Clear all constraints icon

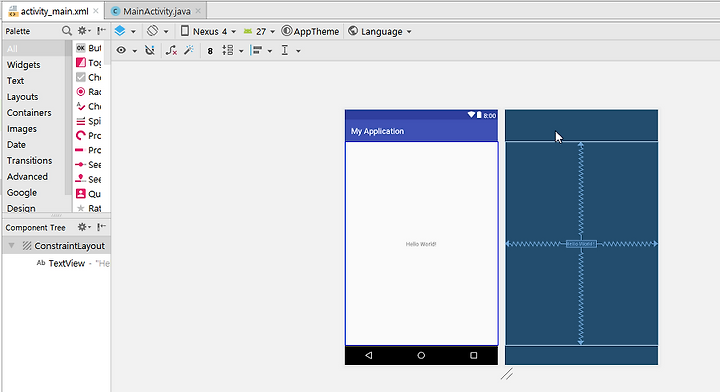point(171,50)
